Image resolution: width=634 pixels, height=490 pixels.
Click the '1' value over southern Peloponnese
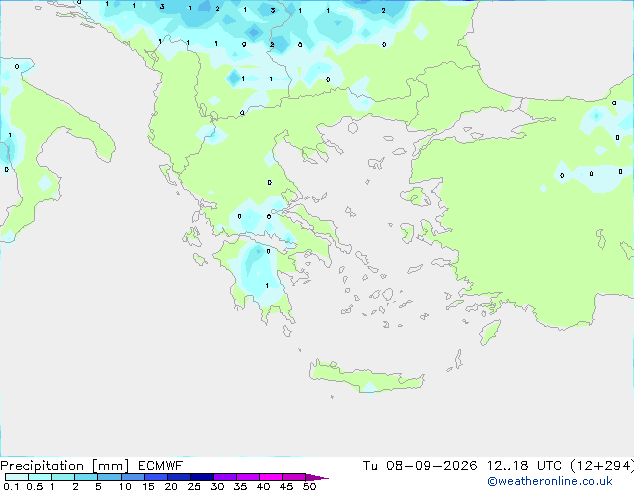[x=267, y=286]
